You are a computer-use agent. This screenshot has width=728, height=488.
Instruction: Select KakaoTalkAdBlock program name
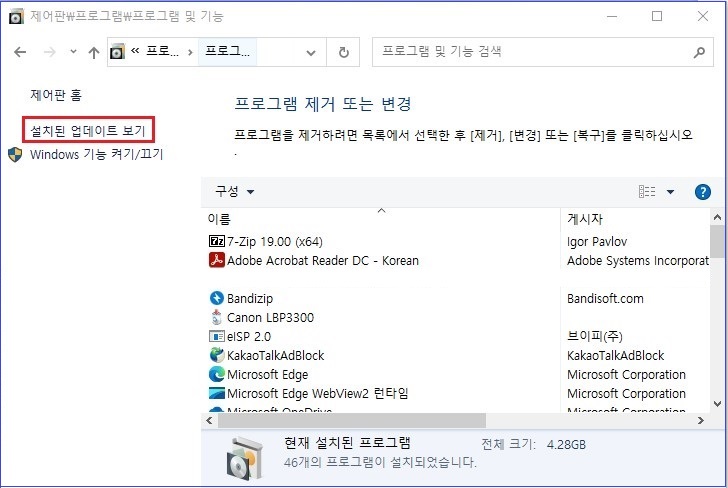275,356
